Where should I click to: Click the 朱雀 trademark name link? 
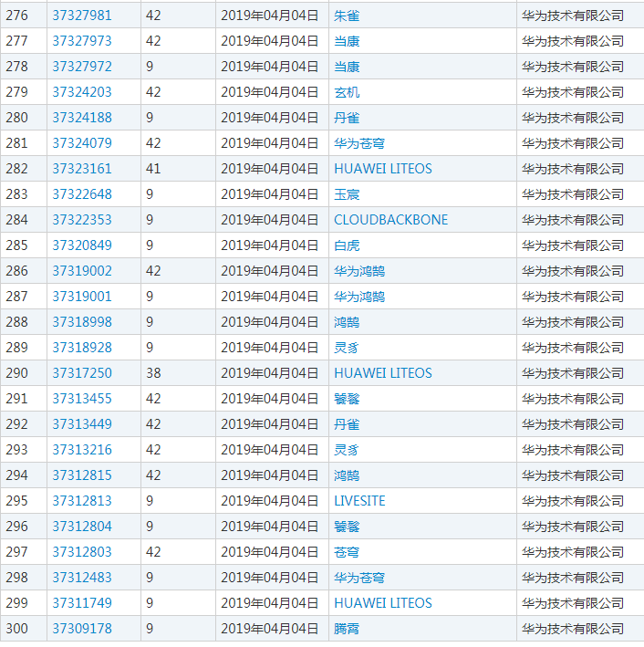click(347, 16)
